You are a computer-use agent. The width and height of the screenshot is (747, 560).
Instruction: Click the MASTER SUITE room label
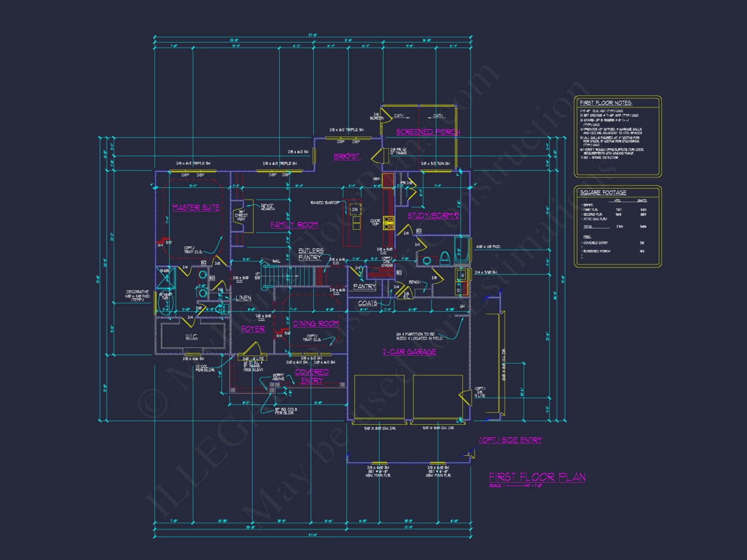pos(196,207)
